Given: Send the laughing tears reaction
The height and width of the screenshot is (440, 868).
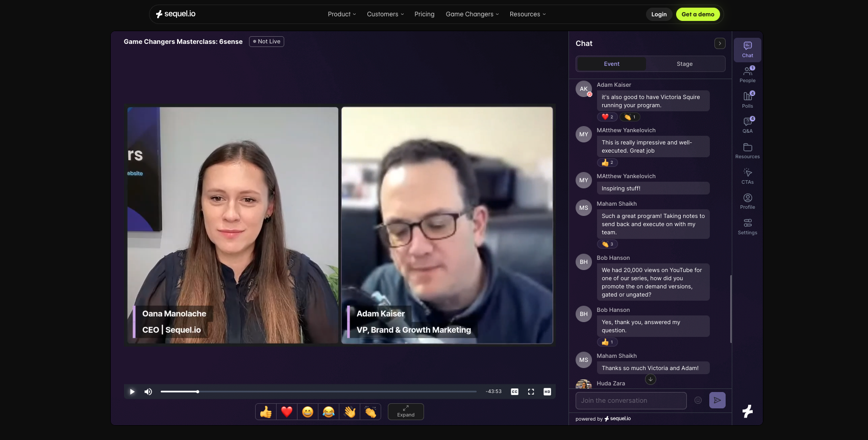Looking at the screenshot, I should coord(329,411).
